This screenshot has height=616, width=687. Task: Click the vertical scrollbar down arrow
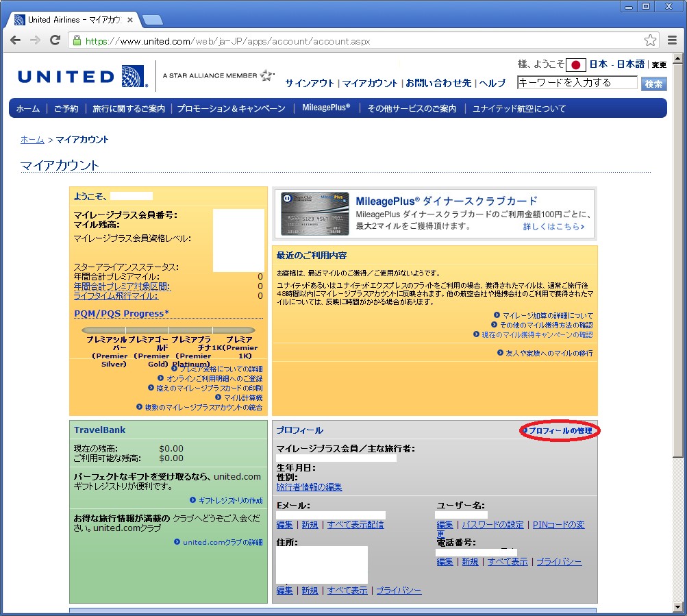coord(677,607)
